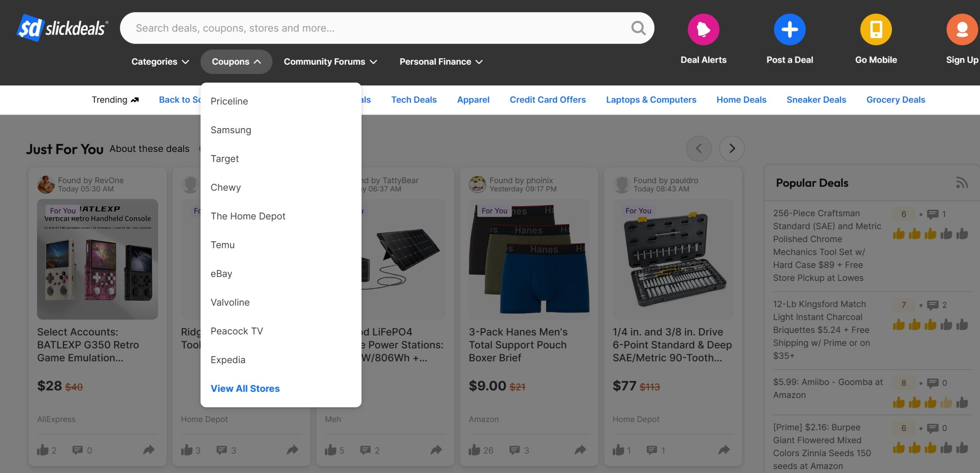Share the BATLEXP G350 deal
Viewport: 980px width, 473px height.
(149, 450)
